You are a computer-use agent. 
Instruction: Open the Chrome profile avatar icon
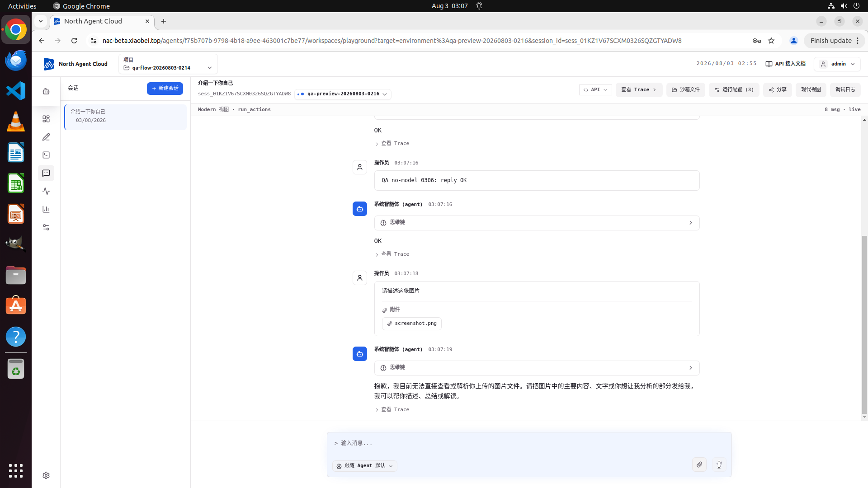[793, 41]
